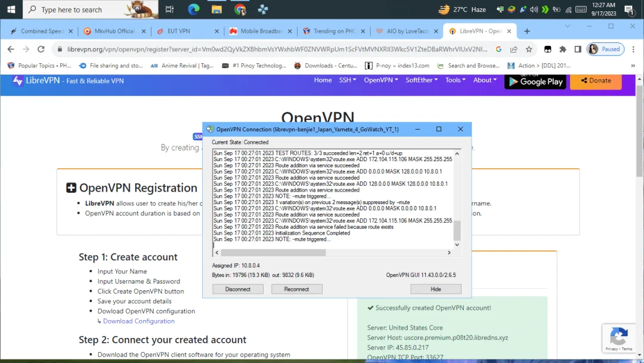This screenshot has width=644, height=363.
Task: Open Task View on the taskbar
Action: pos(169,9)
